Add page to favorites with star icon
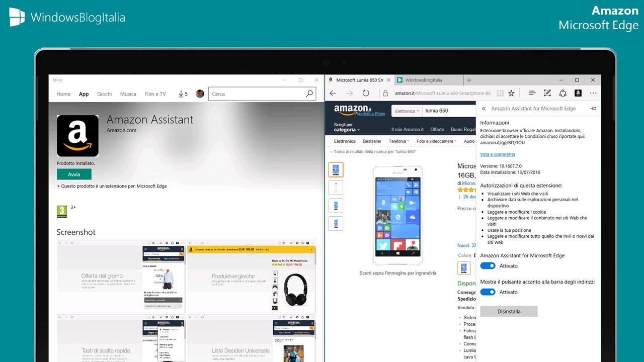 [x=511, y=93]
